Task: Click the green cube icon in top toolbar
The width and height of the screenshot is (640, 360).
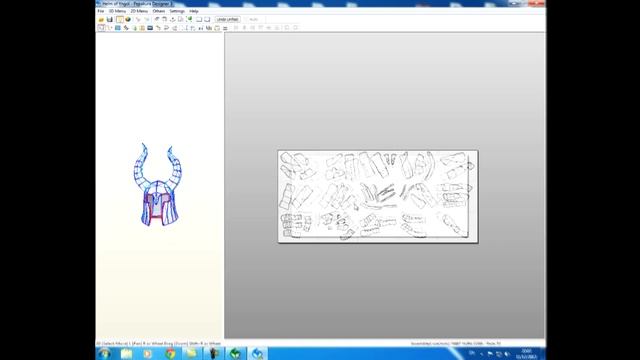Action: tap(189, 19)
